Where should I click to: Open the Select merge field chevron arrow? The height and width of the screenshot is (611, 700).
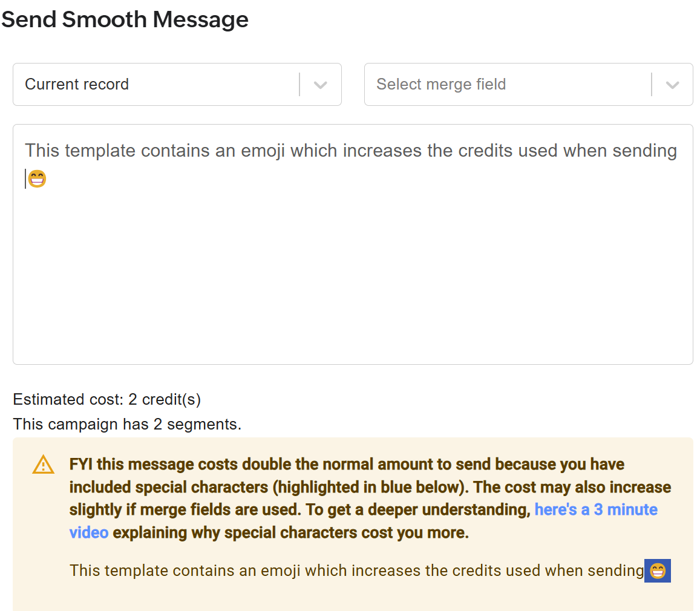click(x=672, y=85)
